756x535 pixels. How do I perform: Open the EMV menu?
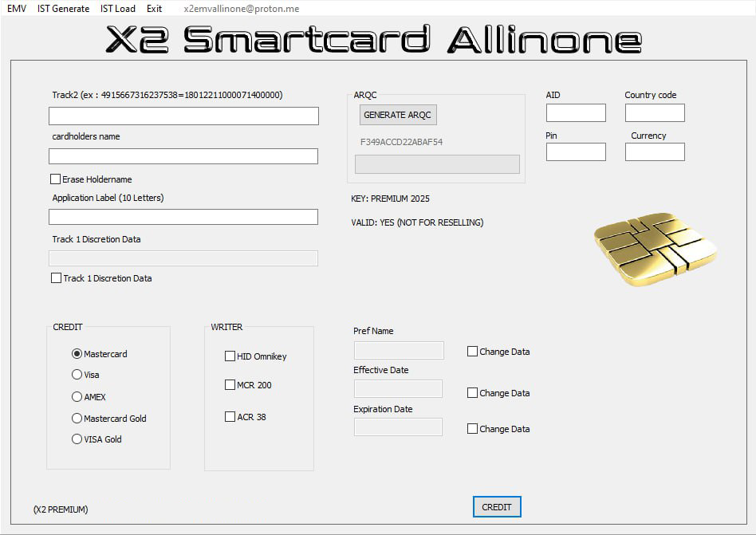coord(16,9)
